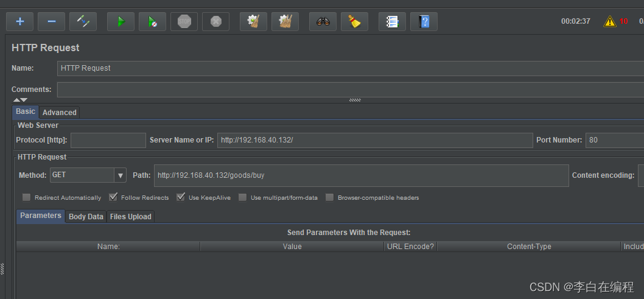Click the Toggle enable/disable toolbar icon

click(83, 21)
